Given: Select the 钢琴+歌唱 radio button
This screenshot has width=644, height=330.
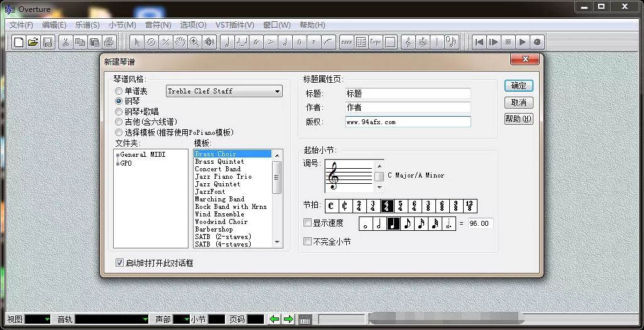Looking at the screenshot, I should pyautogui.click(x=119, y=112).
